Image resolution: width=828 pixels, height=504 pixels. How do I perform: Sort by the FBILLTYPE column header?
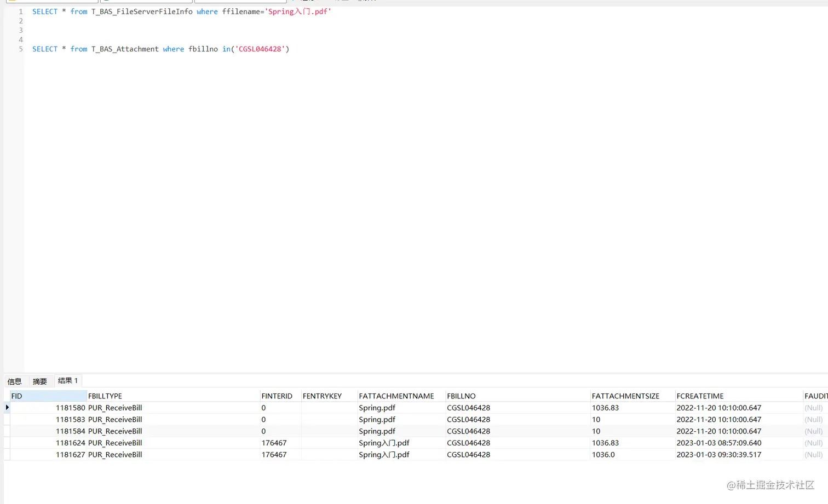(173, 396)
